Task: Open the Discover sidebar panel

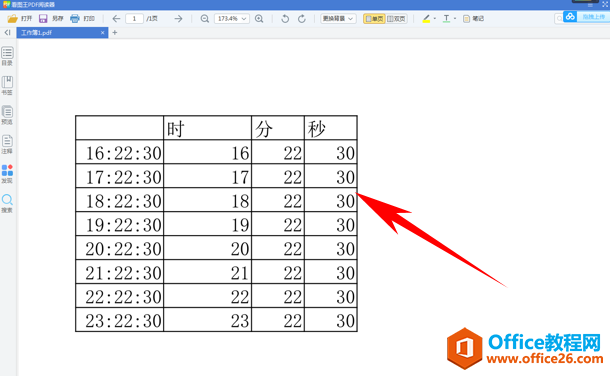Action: [7, 174]
